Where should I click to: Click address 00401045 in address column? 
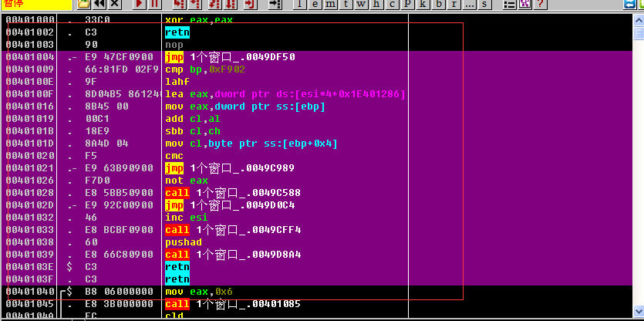click(29, 304)
